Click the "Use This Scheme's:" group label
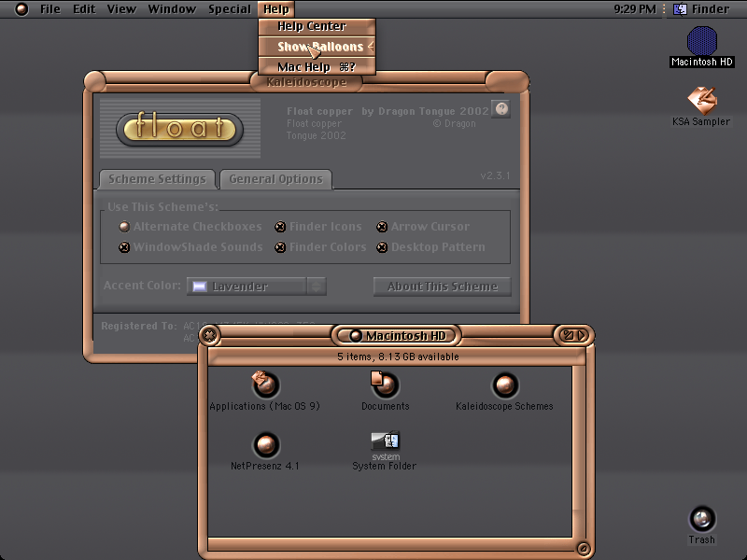This screenshot has width=747, height=560. 162,207
